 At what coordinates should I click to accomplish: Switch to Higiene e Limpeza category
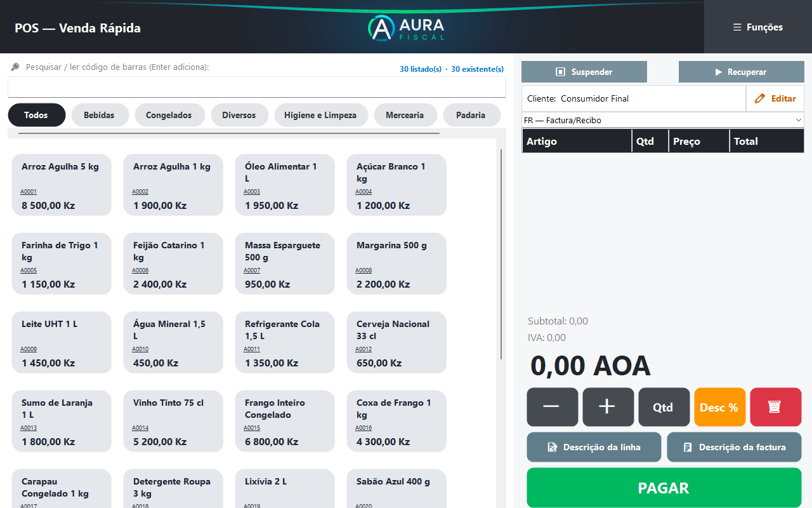click(320, 115)
